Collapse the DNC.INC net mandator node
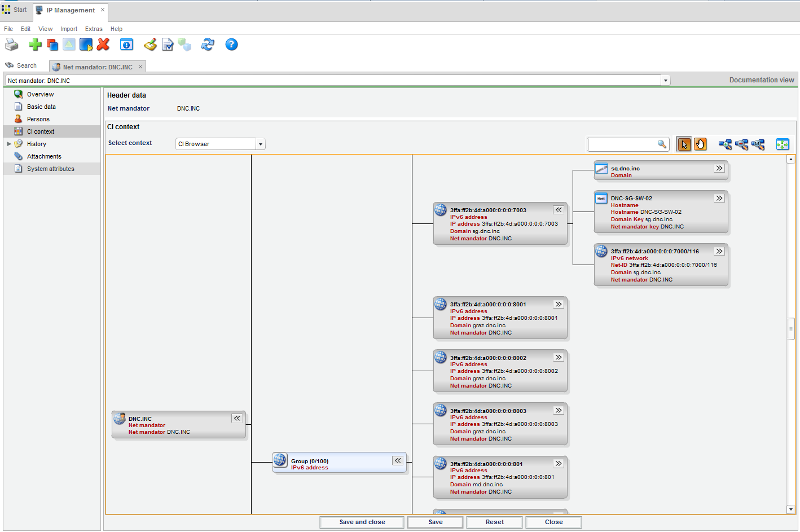Image resolution: width=800 pixels, height=532 pixels. pos(237,418)
